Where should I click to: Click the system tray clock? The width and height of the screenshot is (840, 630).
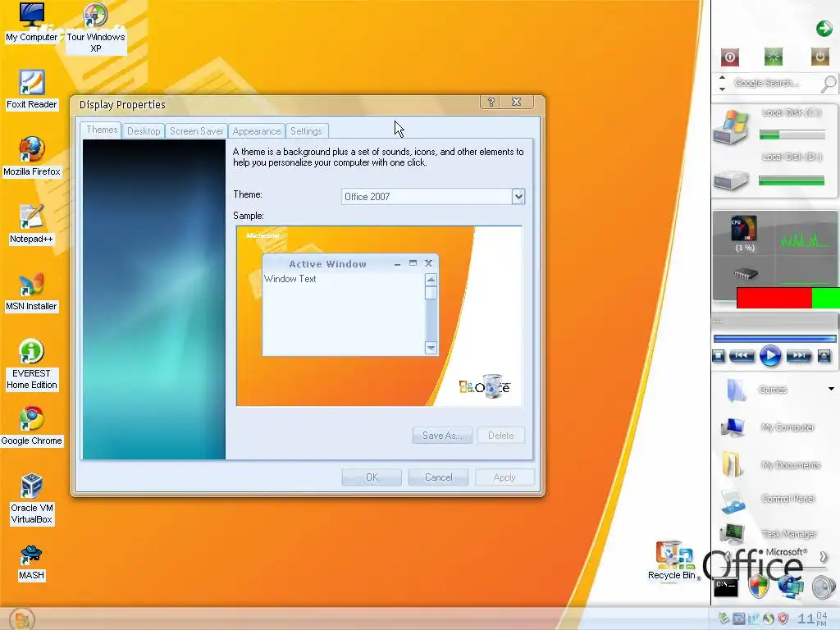tap(812, 619)
